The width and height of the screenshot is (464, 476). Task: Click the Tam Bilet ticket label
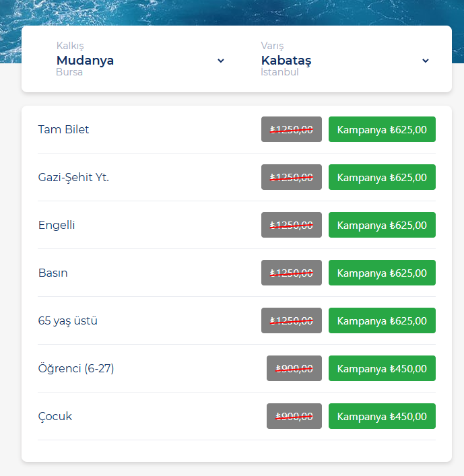coord(63,129)
